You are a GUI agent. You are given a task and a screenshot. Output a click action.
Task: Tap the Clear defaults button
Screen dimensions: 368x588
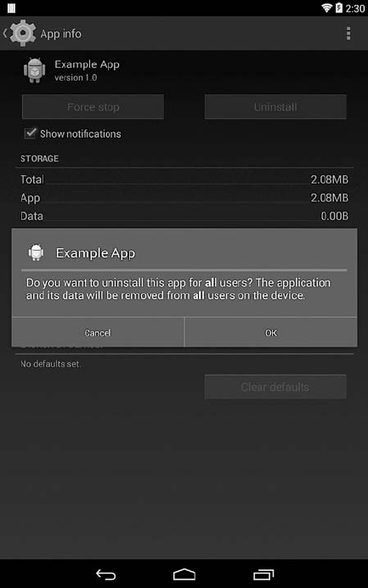pyautogui.click(x=275, y=387)
